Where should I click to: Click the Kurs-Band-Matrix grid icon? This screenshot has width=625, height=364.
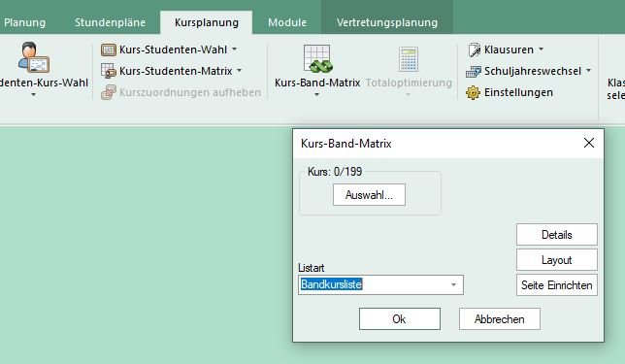(317, 58)
